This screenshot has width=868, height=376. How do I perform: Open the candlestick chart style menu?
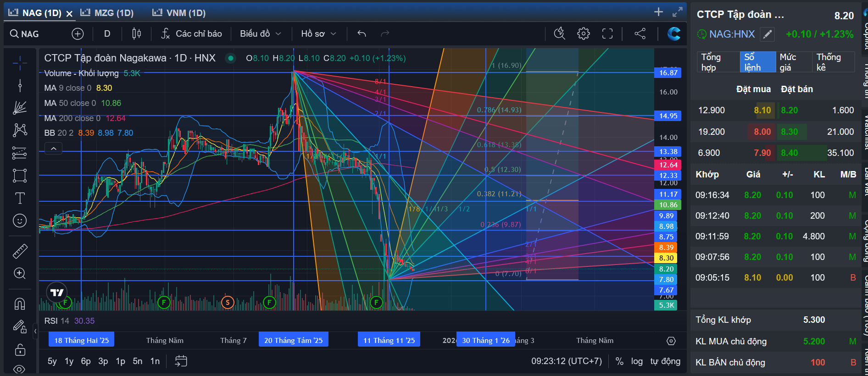coord(137,33)
